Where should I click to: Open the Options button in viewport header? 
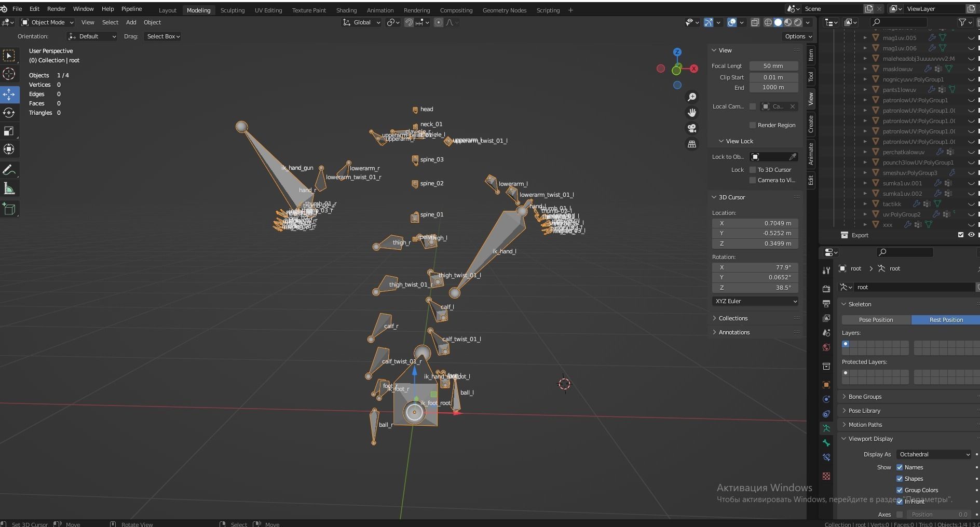pyautogui.click(x=798, y=36)
